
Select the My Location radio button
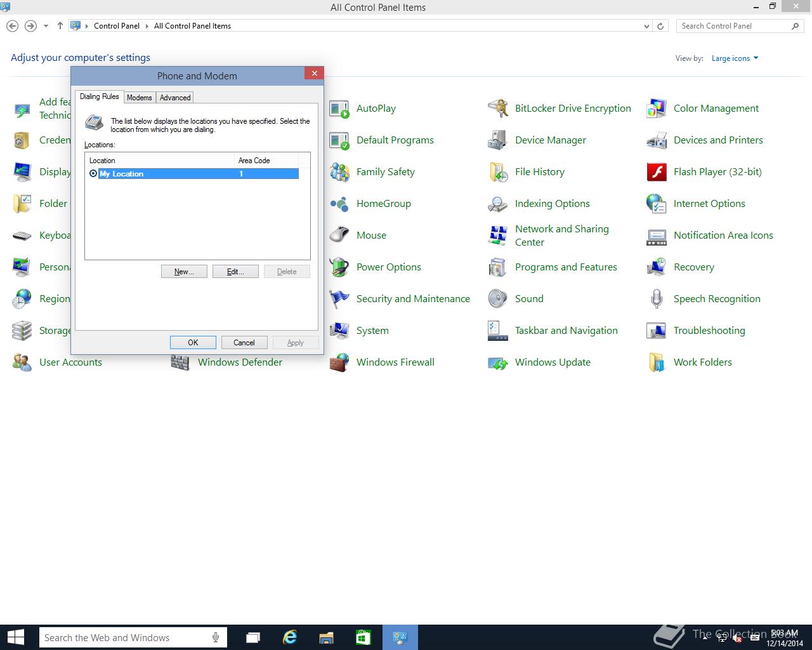point(93,174)
